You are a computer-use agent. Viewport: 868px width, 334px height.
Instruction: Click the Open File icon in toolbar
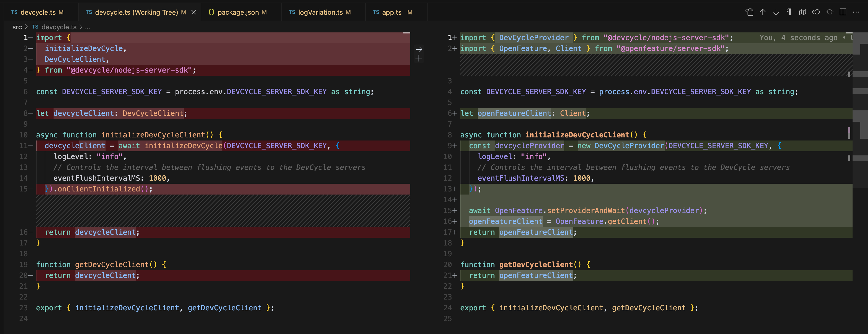pyautogui.click(x=749, y=12)
